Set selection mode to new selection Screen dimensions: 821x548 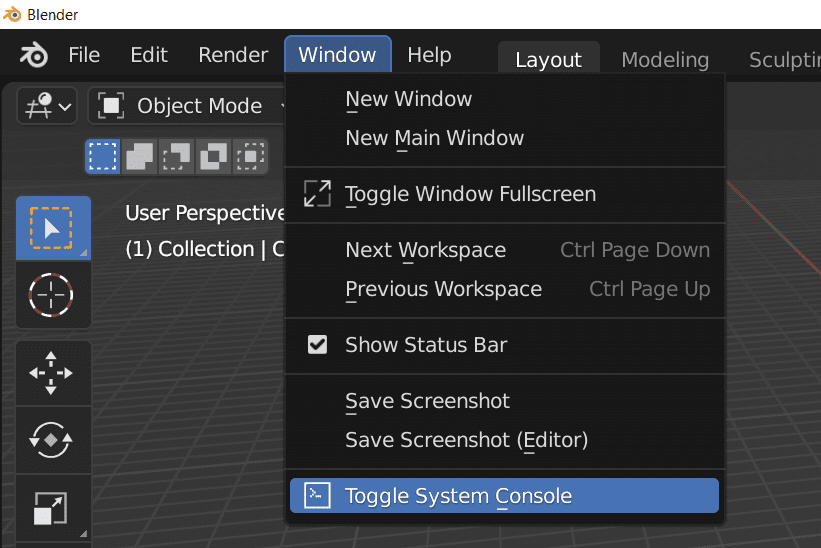pos(103,156)
